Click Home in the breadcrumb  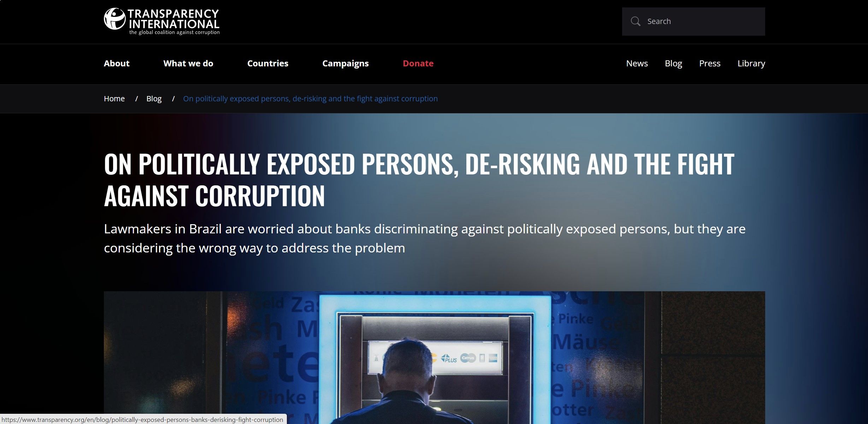(114, 99)
